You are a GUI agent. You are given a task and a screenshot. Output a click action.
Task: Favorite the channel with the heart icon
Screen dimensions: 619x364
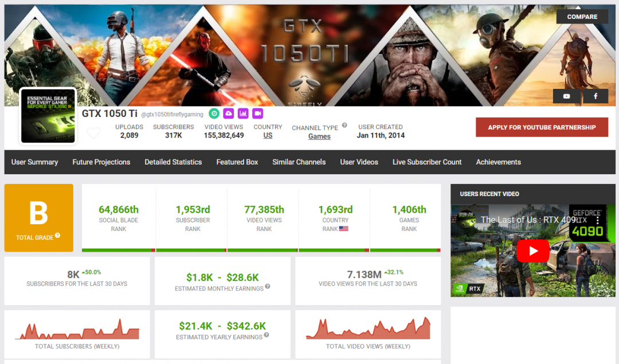93,134
